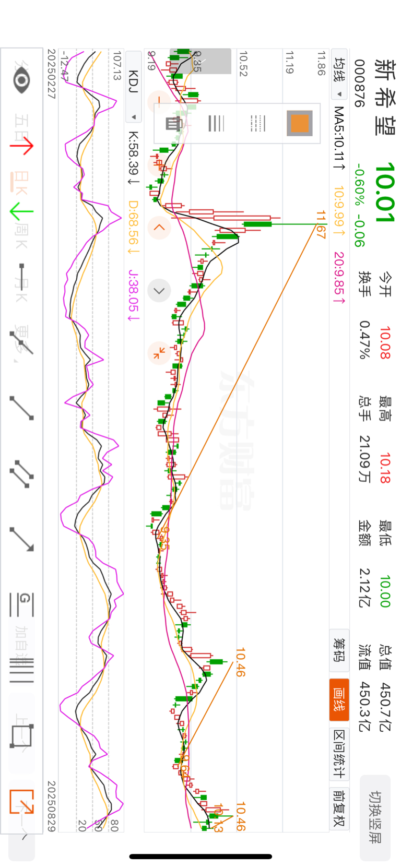Select the parallel channel drawing tool
The image size is (401, 868).
[21, 474]
